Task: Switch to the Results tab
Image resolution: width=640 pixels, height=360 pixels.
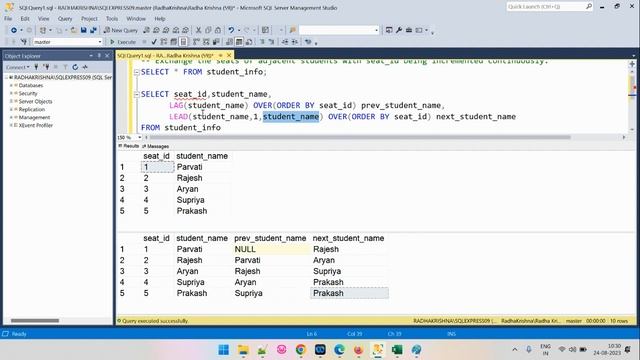Action: 129,146
